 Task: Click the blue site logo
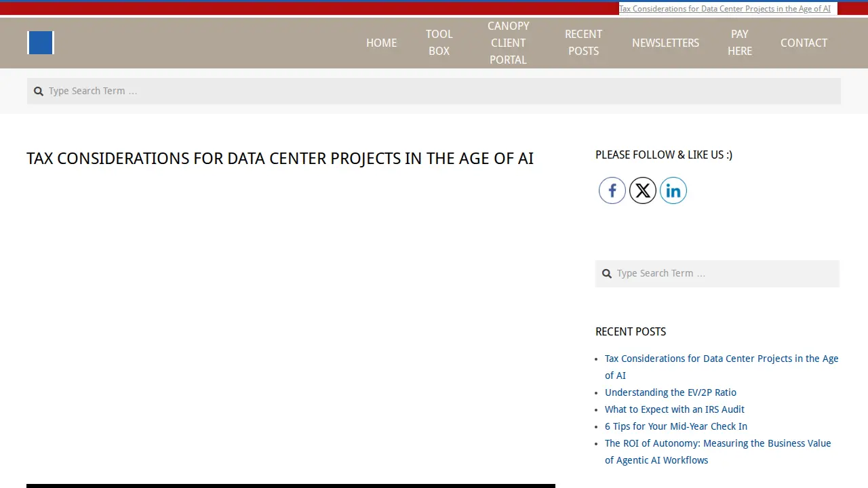point(41,43)
